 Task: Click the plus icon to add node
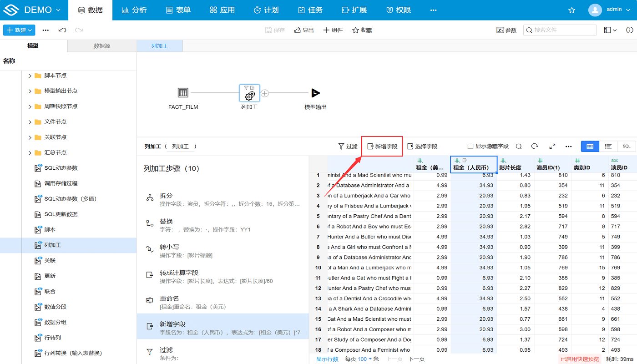(x=265, y=93)
